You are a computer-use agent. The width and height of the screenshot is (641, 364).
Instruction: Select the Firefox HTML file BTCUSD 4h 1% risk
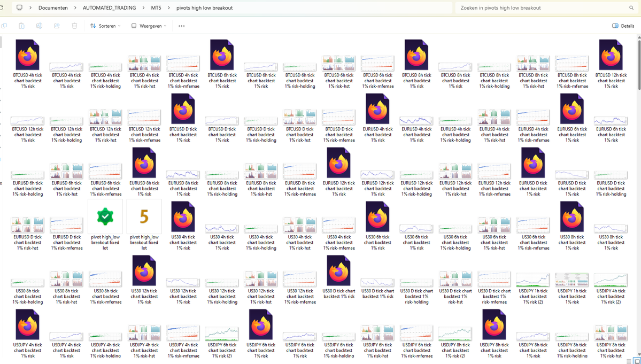[28, 55]
